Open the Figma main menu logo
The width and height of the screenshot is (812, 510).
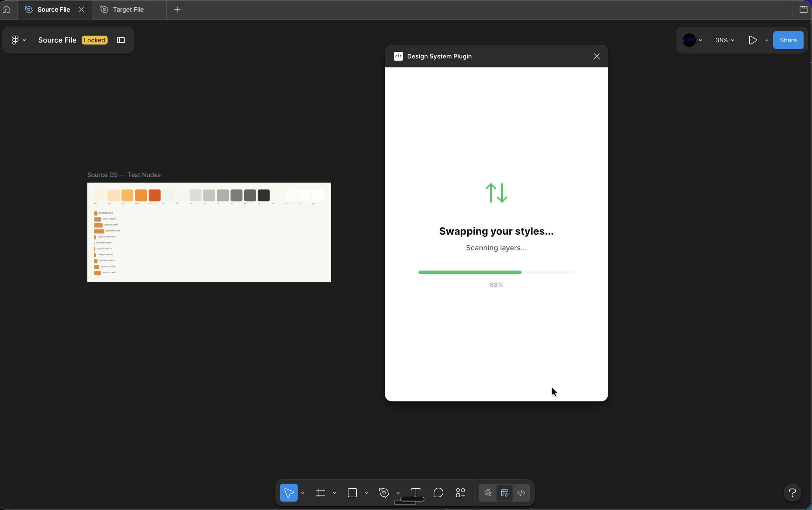15,40
